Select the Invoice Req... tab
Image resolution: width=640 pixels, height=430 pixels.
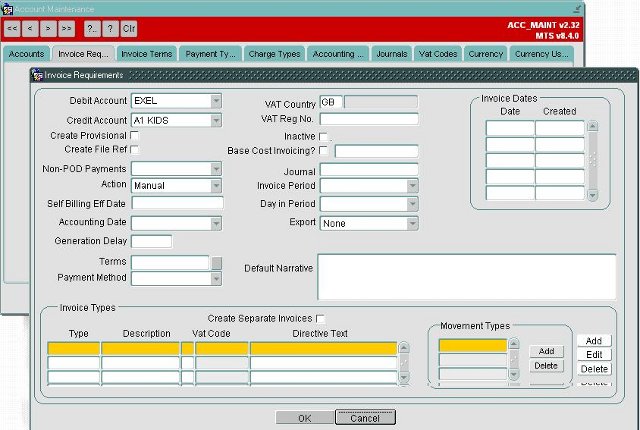[83, 54]
